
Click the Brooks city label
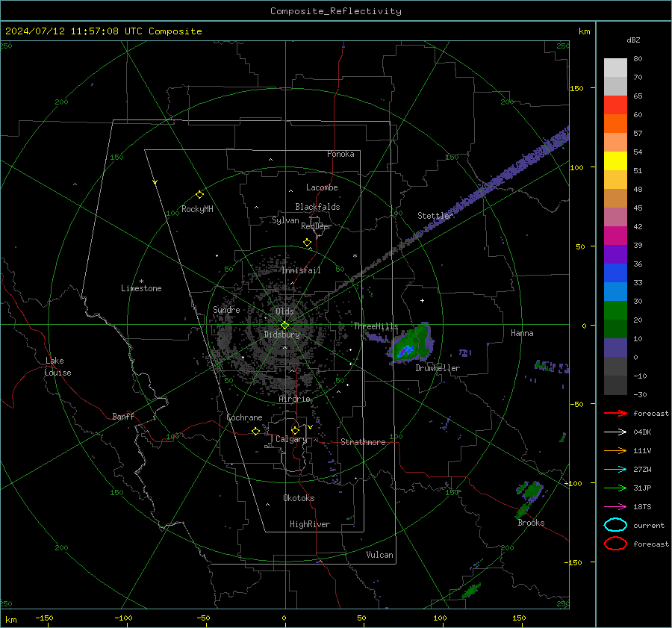(531, 523)
